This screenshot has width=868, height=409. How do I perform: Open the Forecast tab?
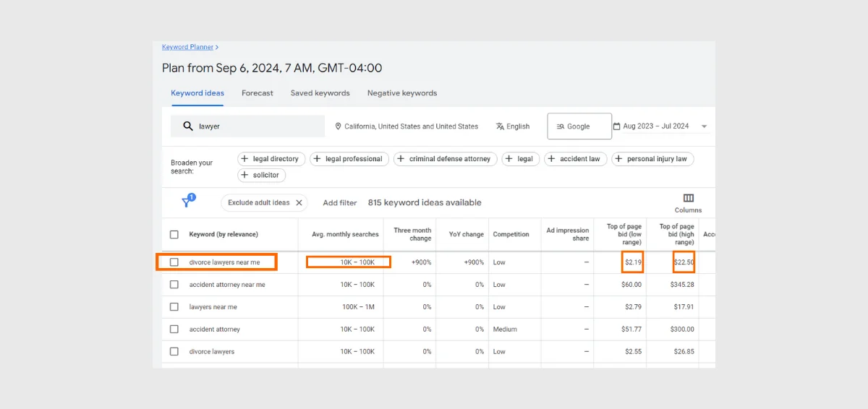click(x=258, y=93)
